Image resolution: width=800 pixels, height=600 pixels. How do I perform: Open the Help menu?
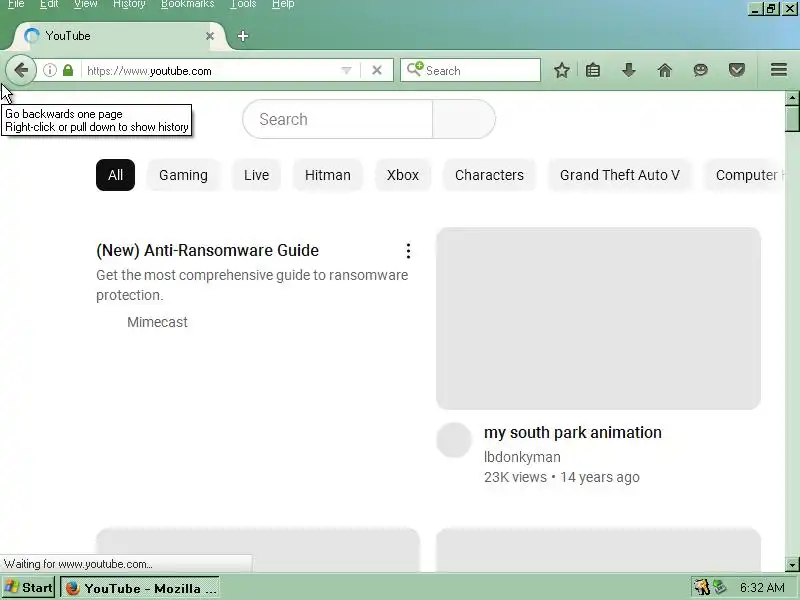pos(283,4)
